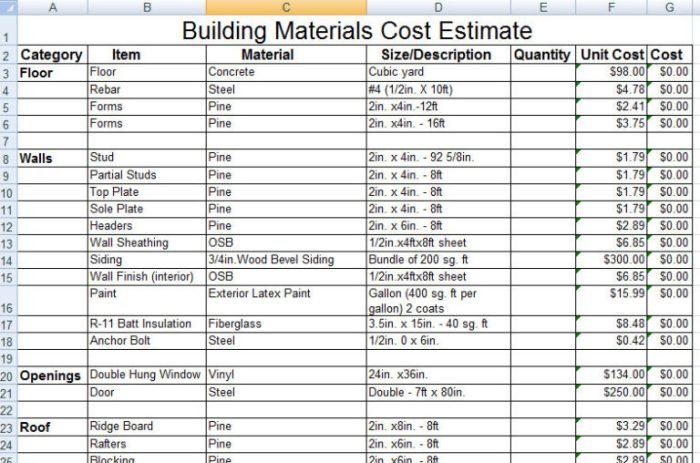
Task: Select the Top Plate cell
Action: click(x=147, y=192)
